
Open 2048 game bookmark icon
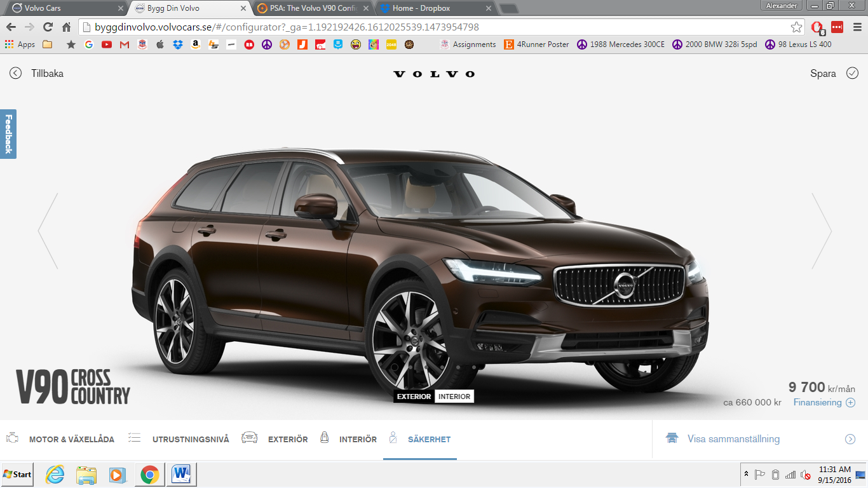[391, 44]
